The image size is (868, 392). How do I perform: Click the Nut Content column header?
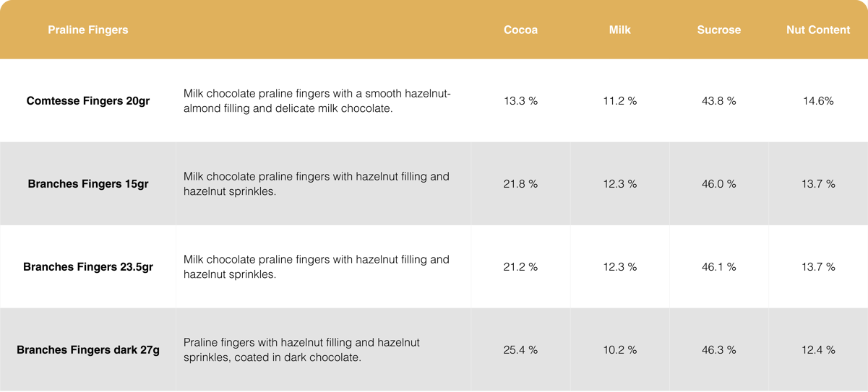point(818,30)
